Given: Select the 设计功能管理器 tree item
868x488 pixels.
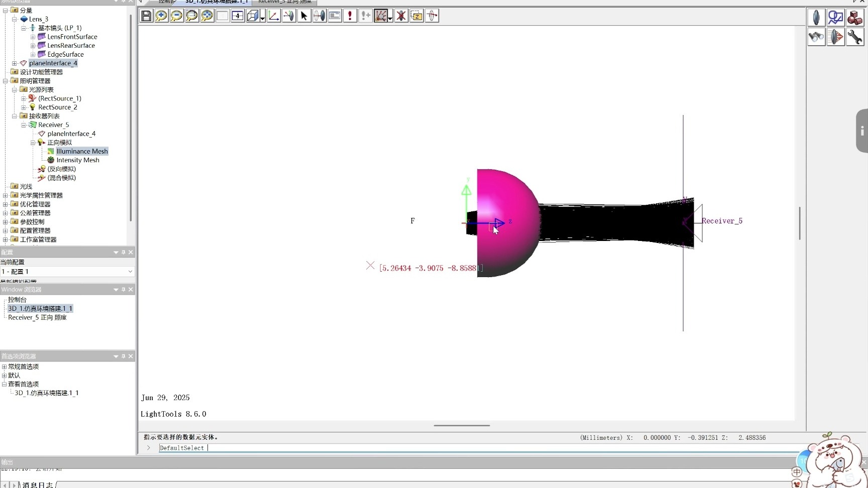Looking at the screenshot, I should tap(41, 72).
